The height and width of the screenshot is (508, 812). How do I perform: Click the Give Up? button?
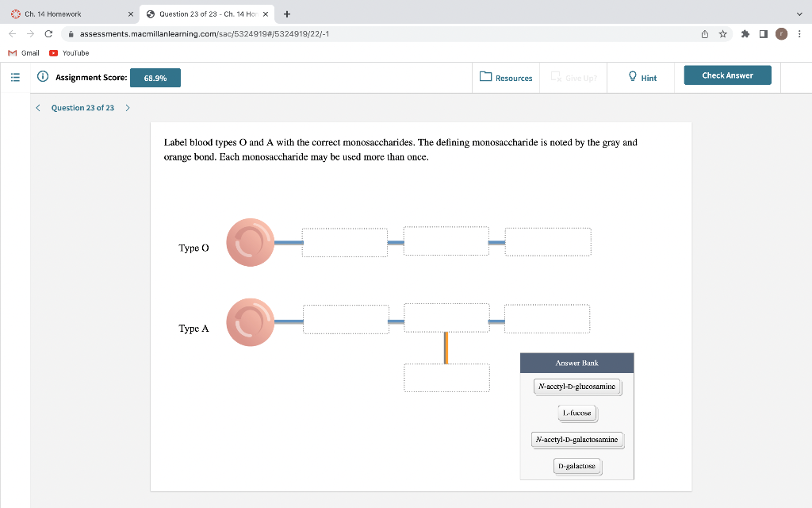(x=573, y=78)
